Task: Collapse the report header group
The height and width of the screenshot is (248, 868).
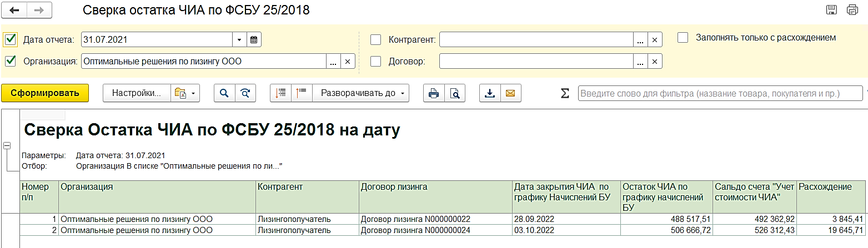Action: (x=7, y=145)
